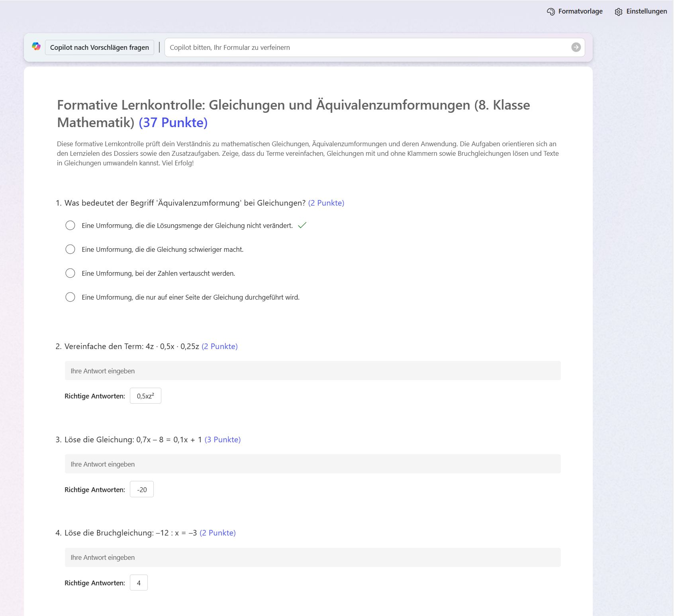The image size is (674, 616).
Task: Click answer field for question 2
Action: (x=312, y=371)
